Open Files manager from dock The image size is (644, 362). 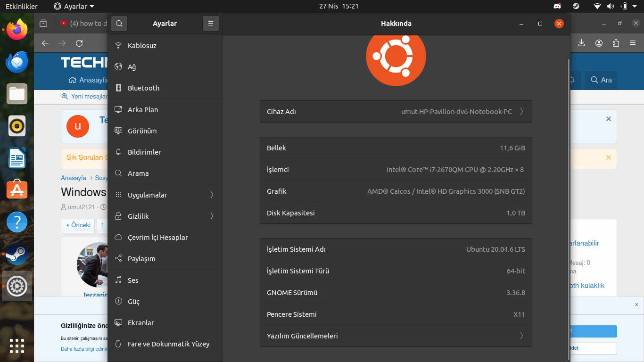click(17, 94)
